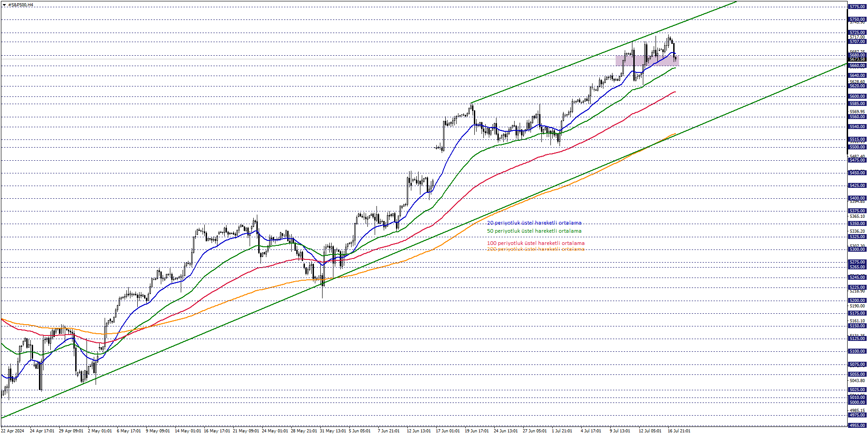Click the '7 Jun 21:01' time axis label

tap(389, 431)
